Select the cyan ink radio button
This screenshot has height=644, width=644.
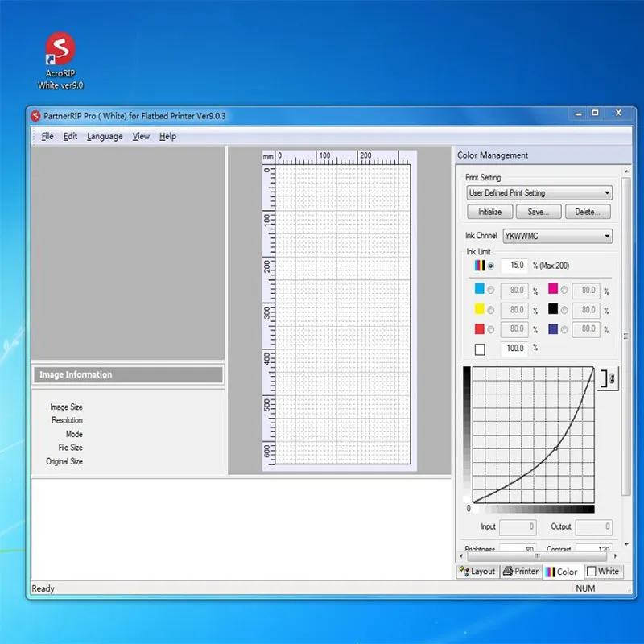[491, 291]
